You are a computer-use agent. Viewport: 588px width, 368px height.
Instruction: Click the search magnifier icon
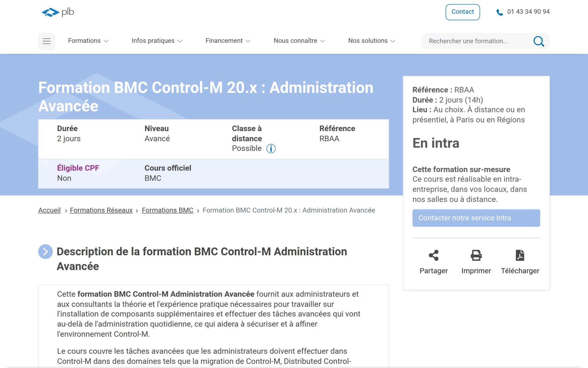pyautogui.click(x=539, y=41)
